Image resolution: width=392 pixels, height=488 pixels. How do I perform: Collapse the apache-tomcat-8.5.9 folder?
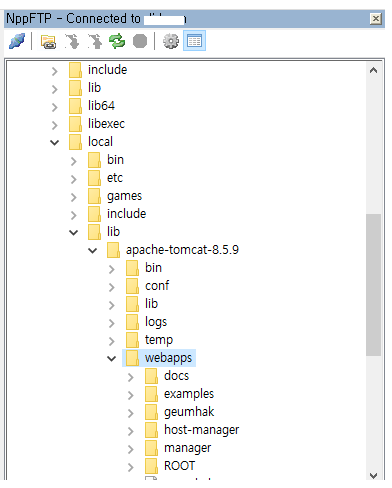pos(93,251)
